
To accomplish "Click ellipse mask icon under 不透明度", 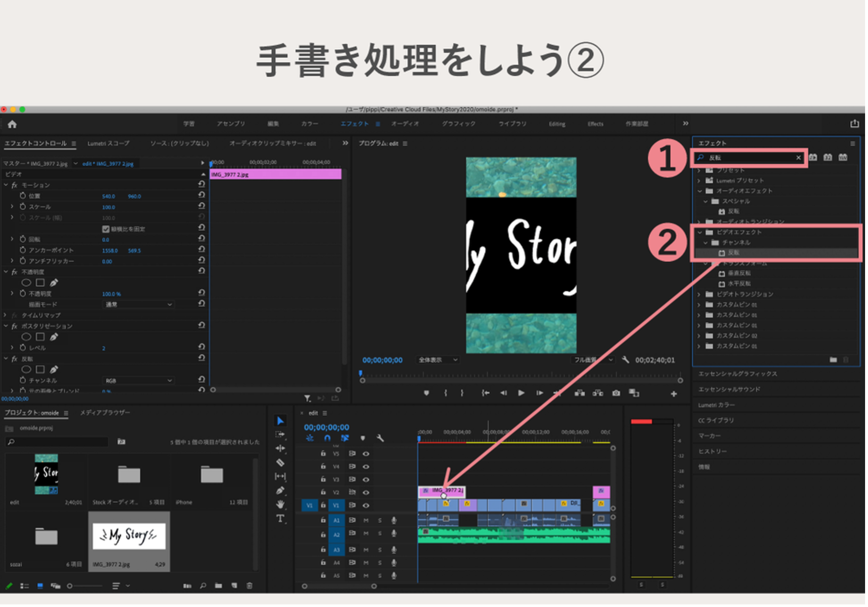I will pyautogui.click(x=26, y=284).
